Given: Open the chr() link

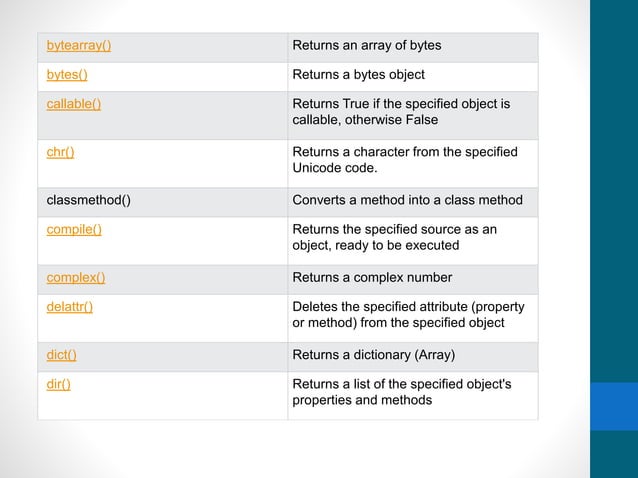Looking at the screenshot, I should pyautogui.click(x=60, y=152).
